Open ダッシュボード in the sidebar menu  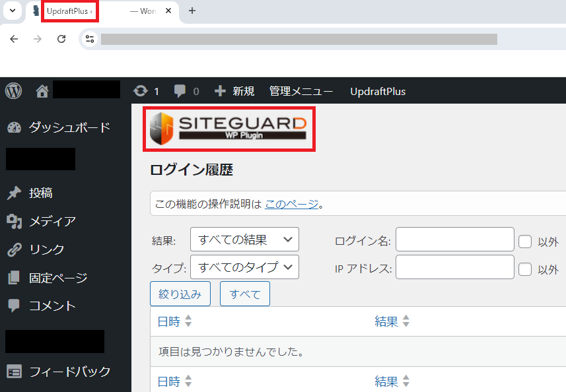click(x=69, y=127)
